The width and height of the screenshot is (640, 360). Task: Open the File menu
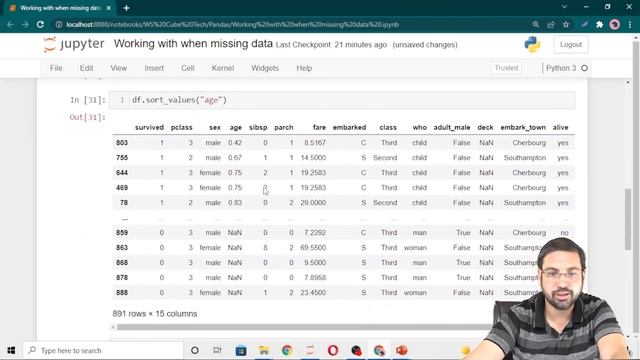coord(56,68)
